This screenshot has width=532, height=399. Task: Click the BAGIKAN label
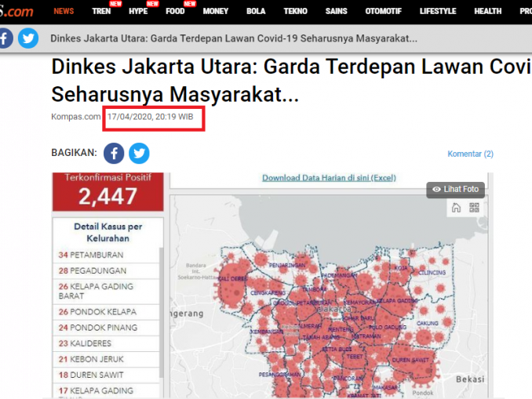(74, 153)
